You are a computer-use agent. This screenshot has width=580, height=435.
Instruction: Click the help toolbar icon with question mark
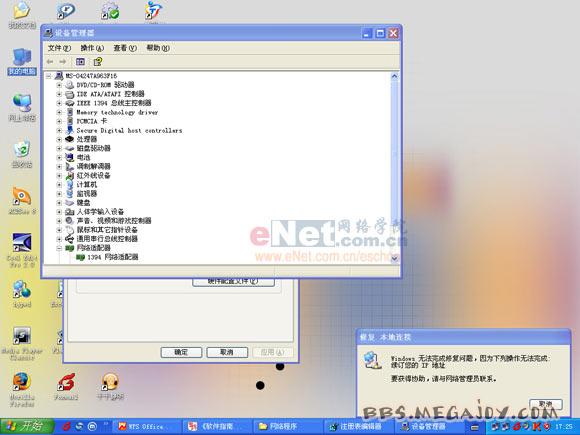98,62
